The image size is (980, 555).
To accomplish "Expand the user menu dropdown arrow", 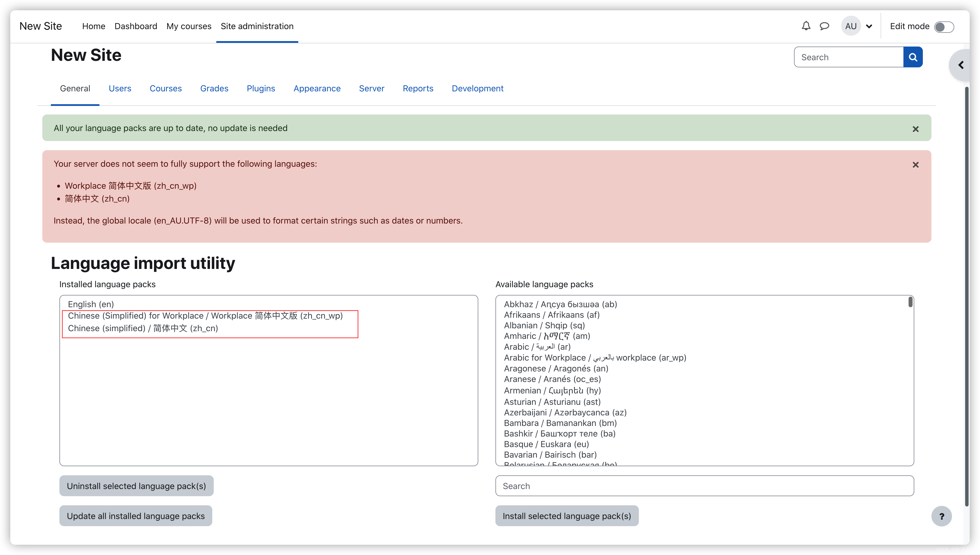I will (869, 26).
